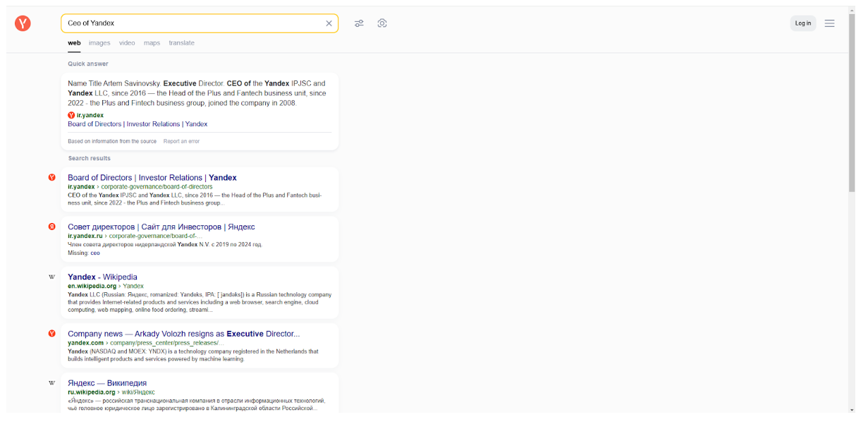Click Wikipedia favicon beside 'Yandex - Wikipedia'
The width and height of the screenshot is (868, 422).
pos(51,277)
